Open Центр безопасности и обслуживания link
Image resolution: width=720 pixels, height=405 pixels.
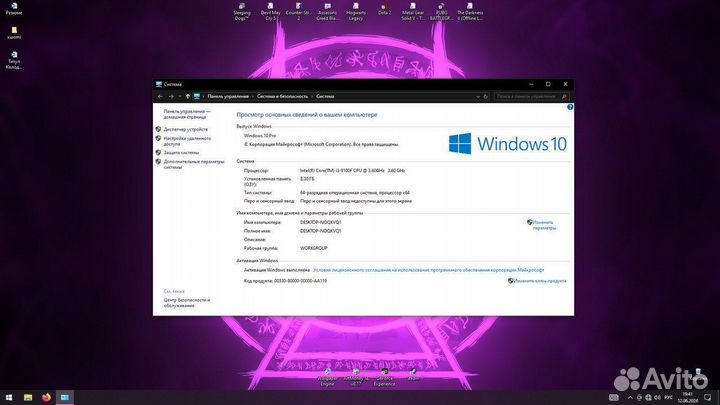pos(186,303)
